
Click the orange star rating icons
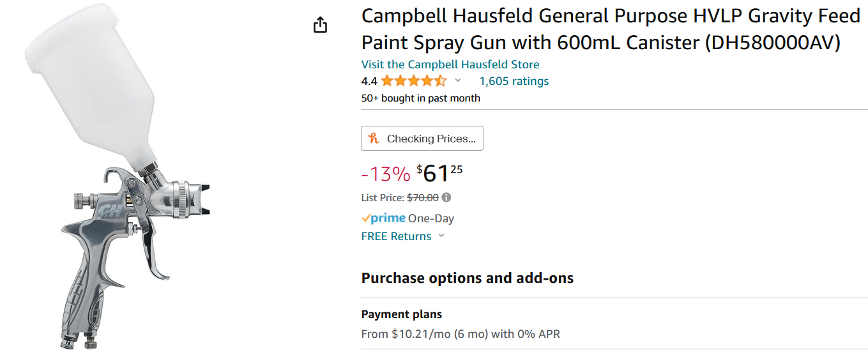click(413, 81)
